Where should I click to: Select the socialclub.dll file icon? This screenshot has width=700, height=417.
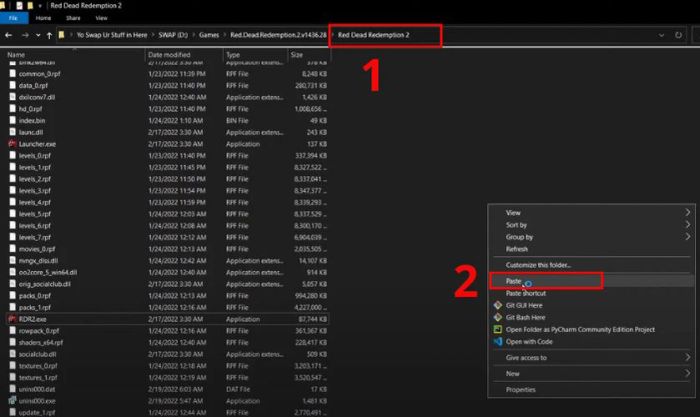coord(12,354)
